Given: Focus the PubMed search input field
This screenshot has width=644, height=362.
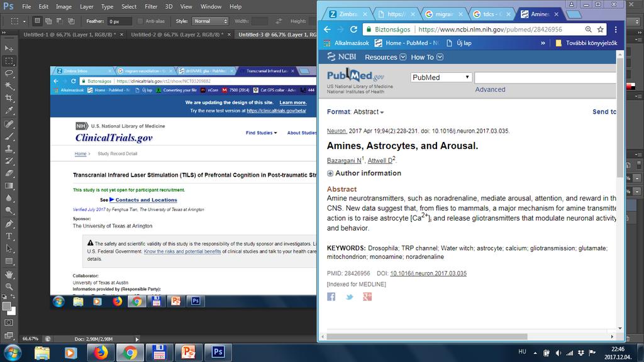Looking at the screenshot, I should 545,77.
